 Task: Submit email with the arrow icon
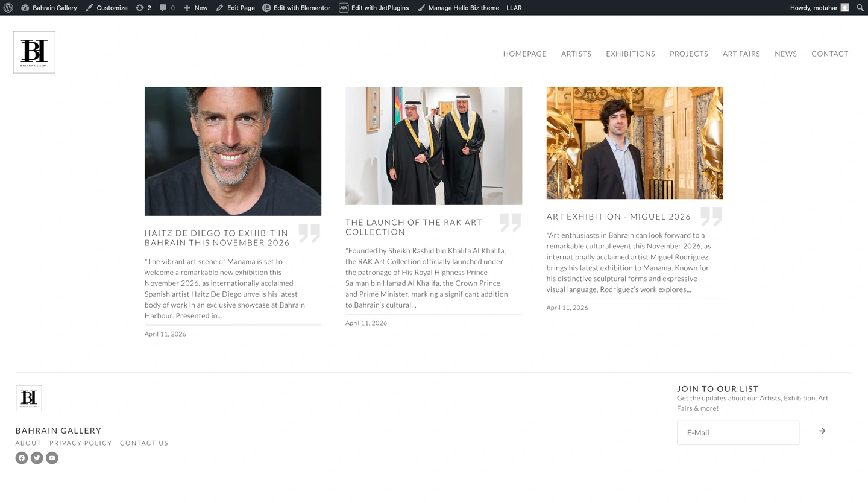tap(822, 431)
